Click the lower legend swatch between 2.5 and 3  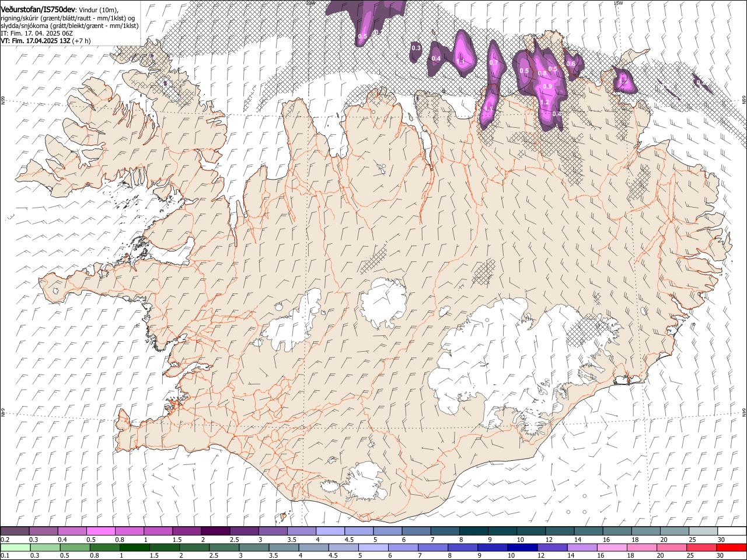pyautogui.click(x=224, y=548)
